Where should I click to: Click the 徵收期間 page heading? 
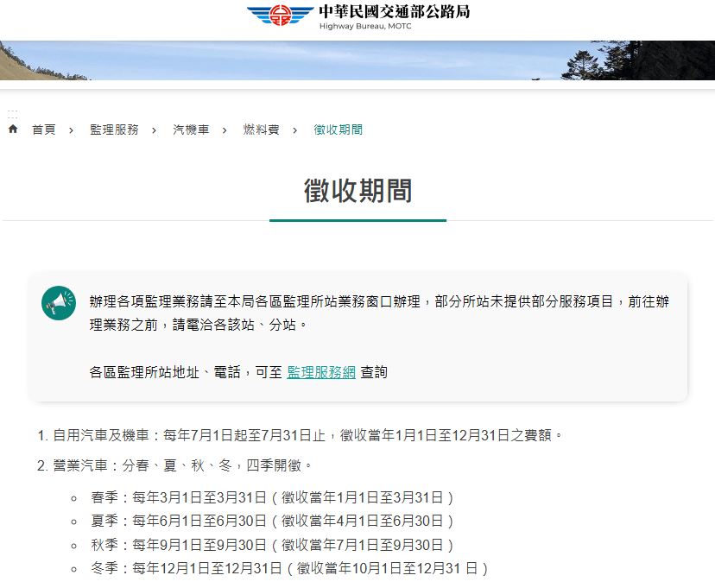click(x=357, y=191)
